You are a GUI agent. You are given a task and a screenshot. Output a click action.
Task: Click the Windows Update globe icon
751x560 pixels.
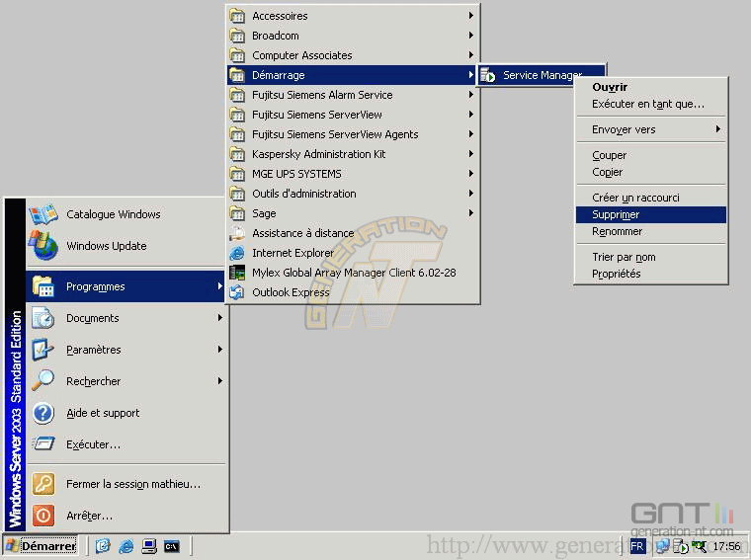pyautogui.click(x=43, y=246)
